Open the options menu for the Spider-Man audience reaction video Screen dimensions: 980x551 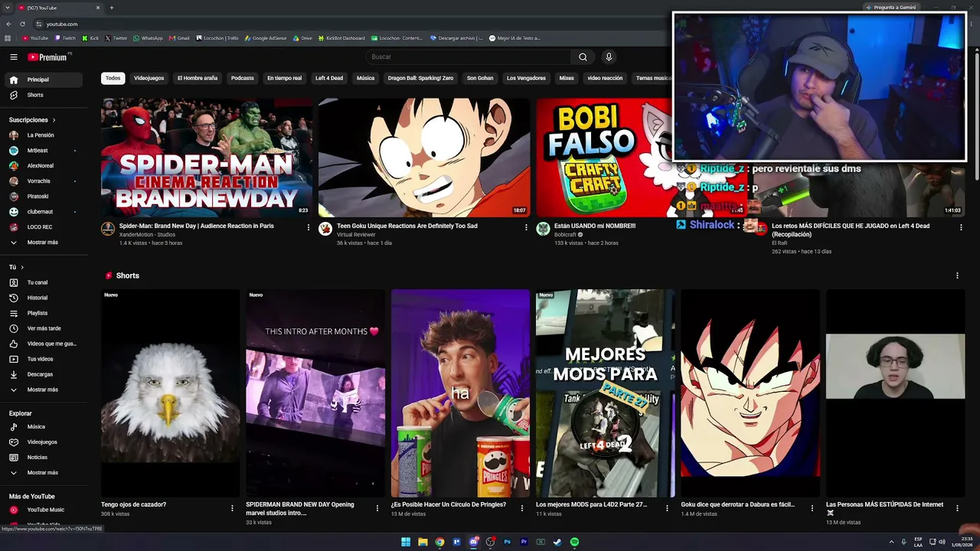tap(309, 227)
